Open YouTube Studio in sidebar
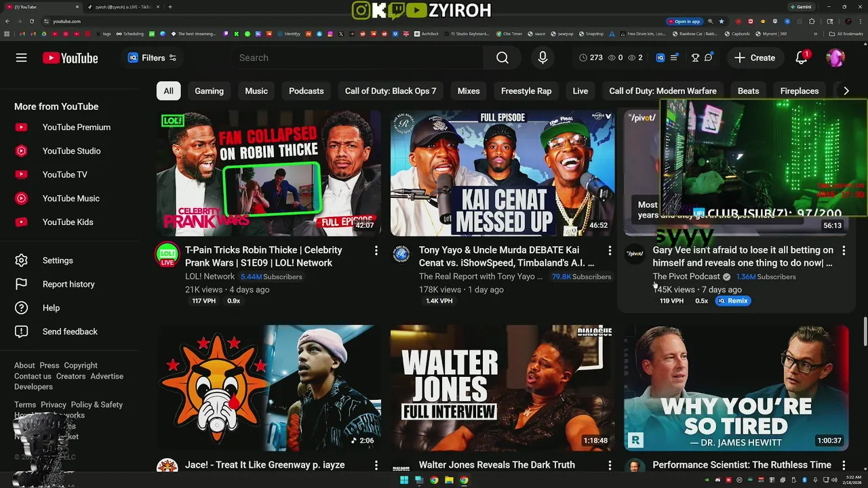Screen dimensions: 868x488 (x=71, y=151)
